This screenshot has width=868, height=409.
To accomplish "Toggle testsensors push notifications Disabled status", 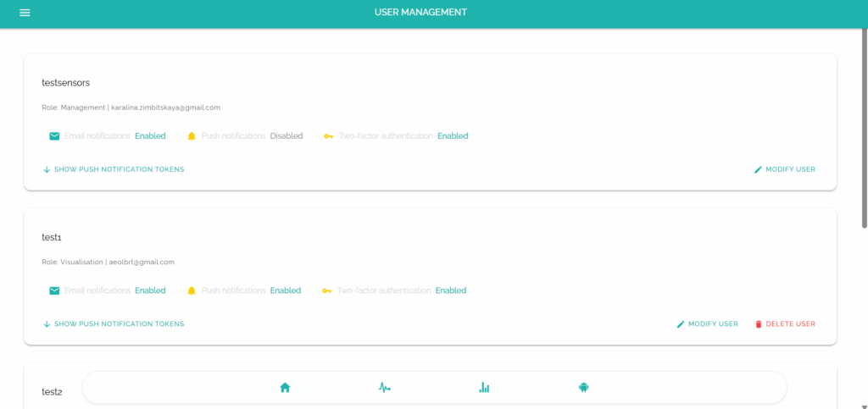I will (286, 136).
